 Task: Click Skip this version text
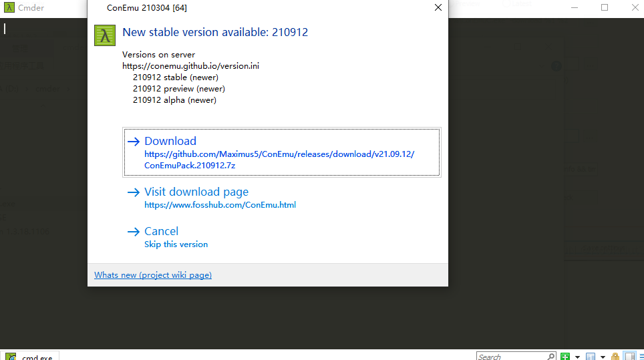click(176, 244)
